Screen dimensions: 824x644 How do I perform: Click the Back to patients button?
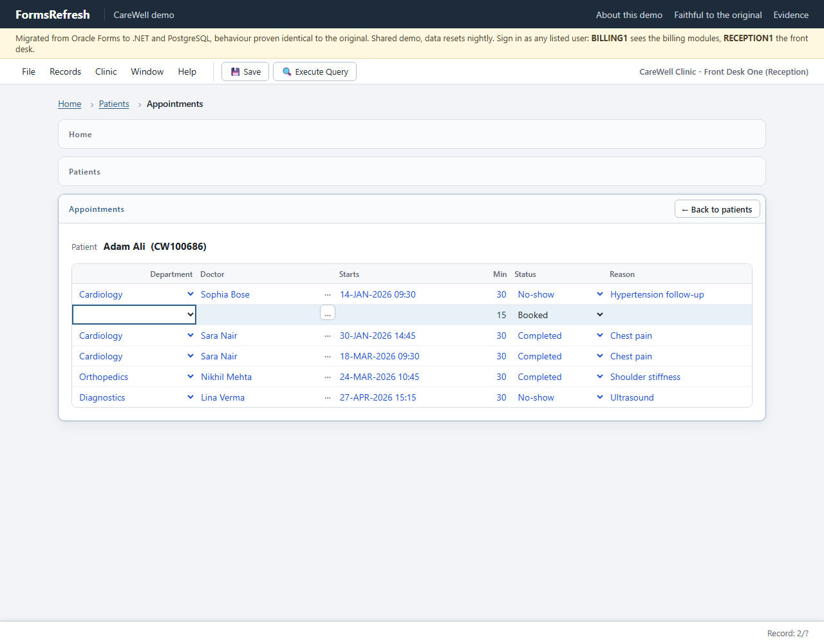tap(717, 209)
